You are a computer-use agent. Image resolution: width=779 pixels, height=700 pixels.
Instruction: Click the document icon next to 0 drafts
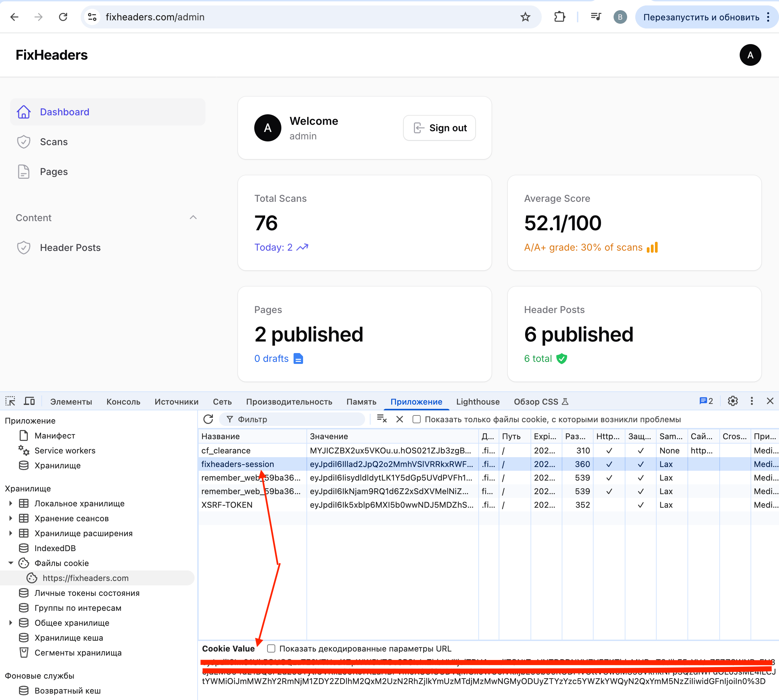pyautogui.click(x=298, y=358)
